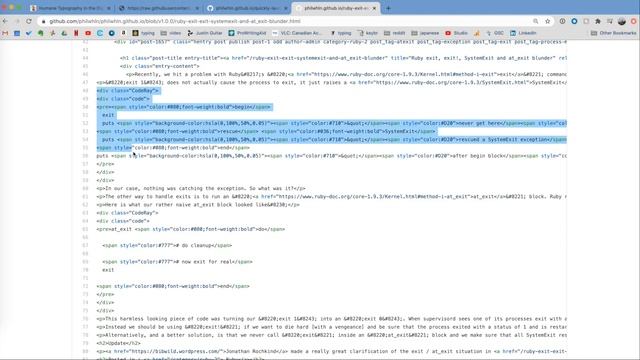Click line number 72 in the gutter
Image resolution: width=640 pixels, height=360 pixels.
point(85,286)
